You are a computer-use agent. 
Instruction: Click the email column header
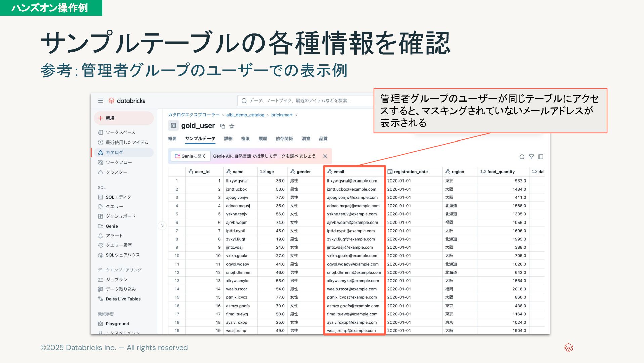click(x=354, y=172)
